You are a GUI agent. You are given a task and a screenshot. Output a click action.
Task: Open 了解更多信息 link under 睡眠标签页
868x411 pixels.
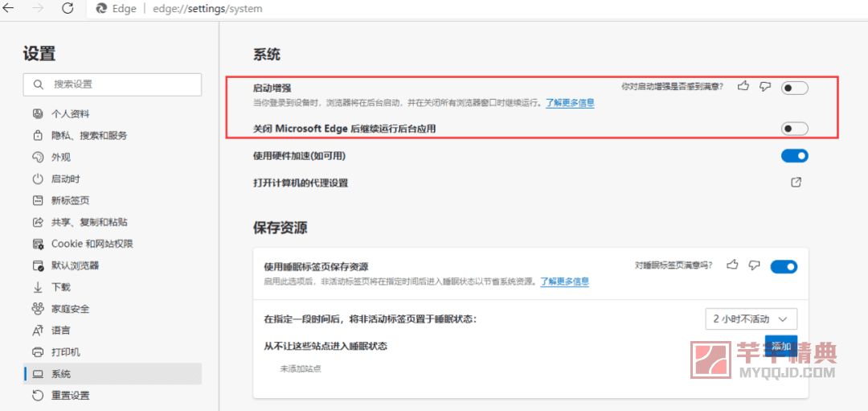click(565, 282)
